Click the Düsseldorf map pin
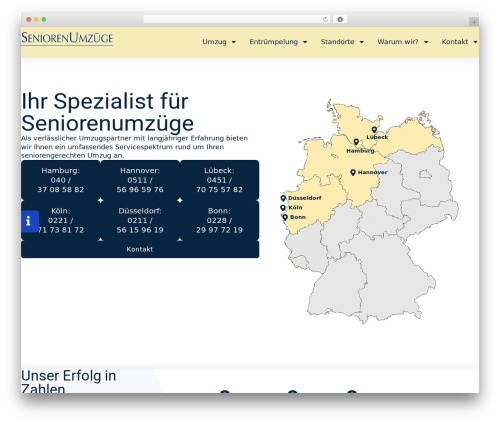This screenshot has height=423, width=500. point(283,198)
